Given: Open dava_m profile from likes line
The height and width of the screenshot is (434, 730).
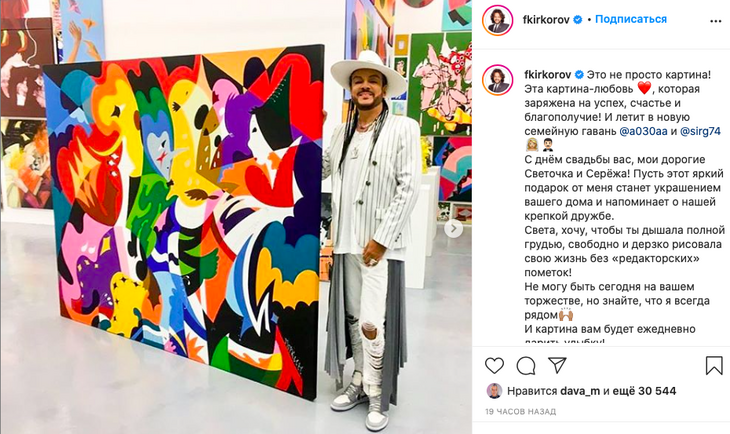Looking at the screenshot, I should point(580,391).
